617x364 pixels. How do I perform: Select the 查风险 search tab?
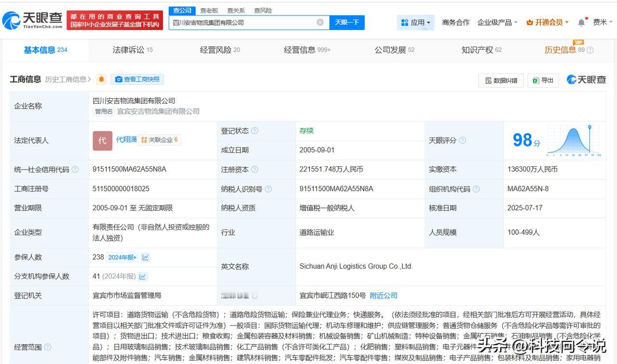263,11
